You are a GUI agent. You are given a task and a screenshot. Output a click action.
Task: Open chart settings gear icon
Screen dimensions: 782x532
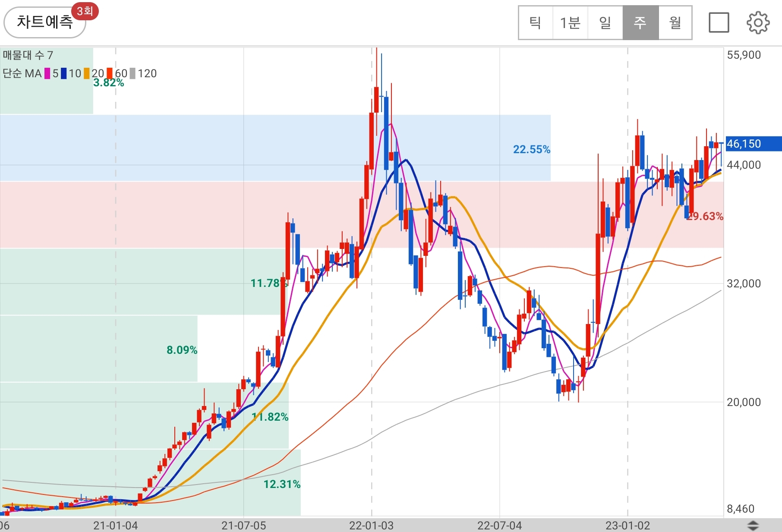pos(758,22)
